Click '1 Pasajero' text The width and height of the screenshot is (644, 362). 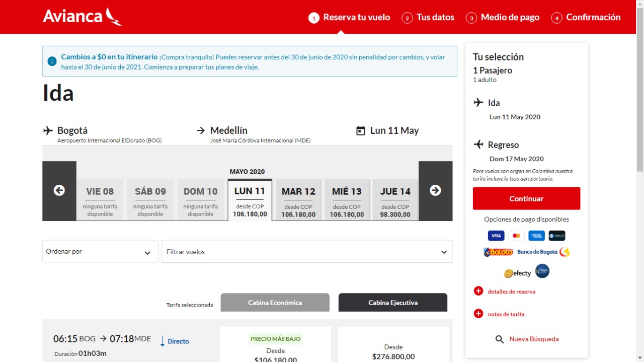click(493, 70)
